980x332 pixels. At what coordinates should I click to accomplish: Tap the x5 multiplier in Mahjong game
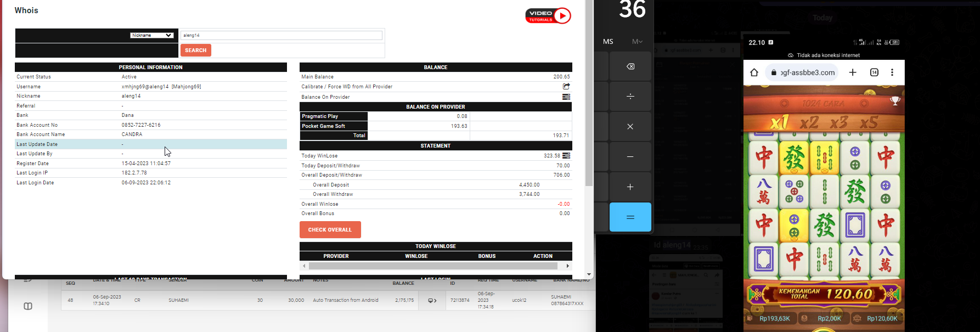pos(868,122)
